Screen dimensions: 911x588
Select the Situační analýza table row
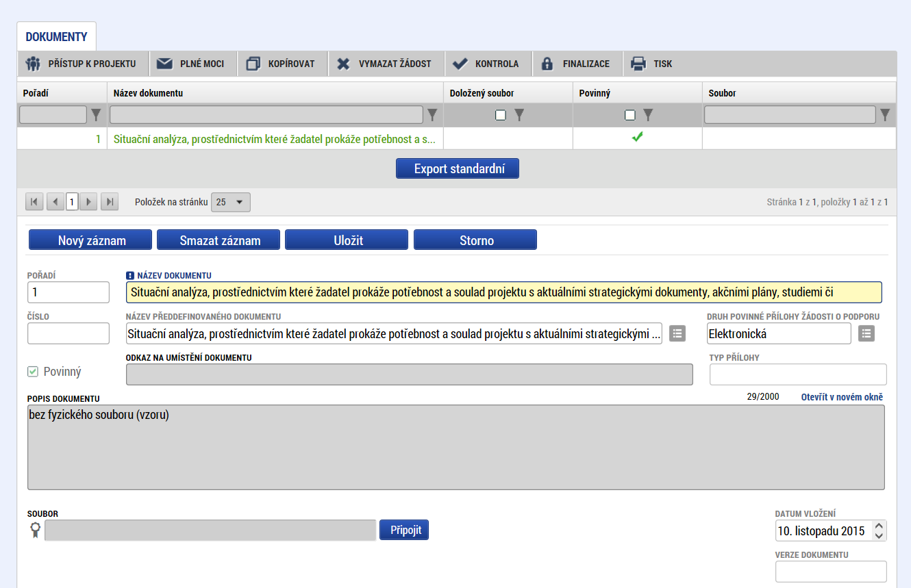(456, 139)
